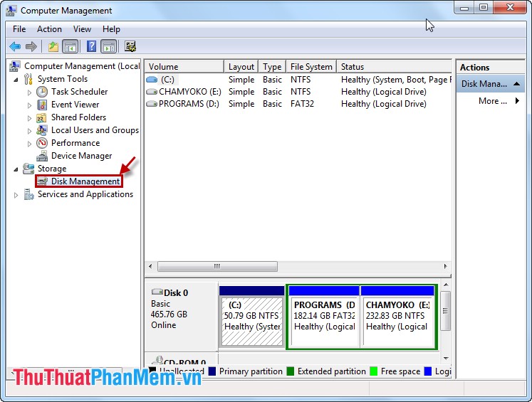The height and width of the screenshot is (402, 532).
Task: Sort by Layout column header
Action: [x=241, y=67]
